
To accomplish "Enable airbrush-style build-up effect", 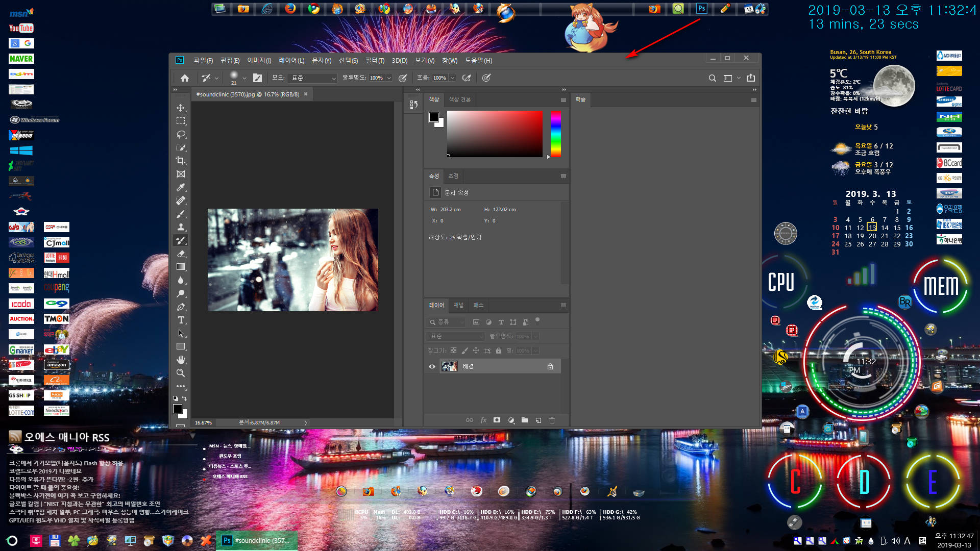I will [x=466, y=78].
